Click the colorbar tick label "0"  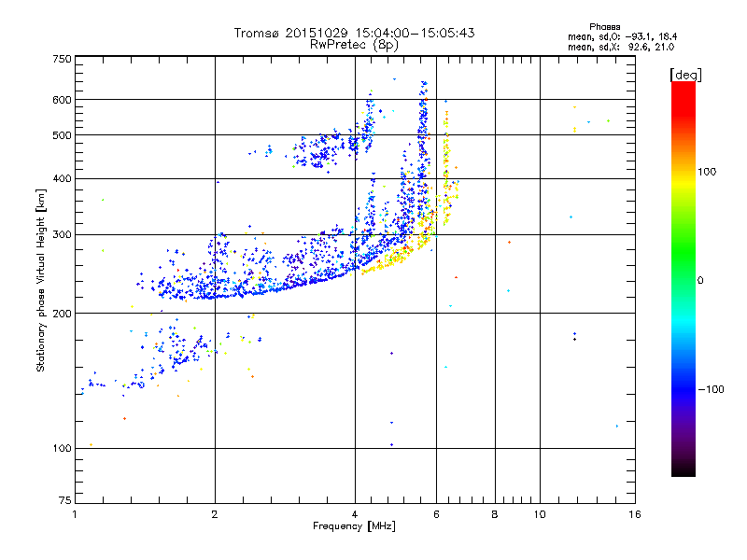click(700, 281)
